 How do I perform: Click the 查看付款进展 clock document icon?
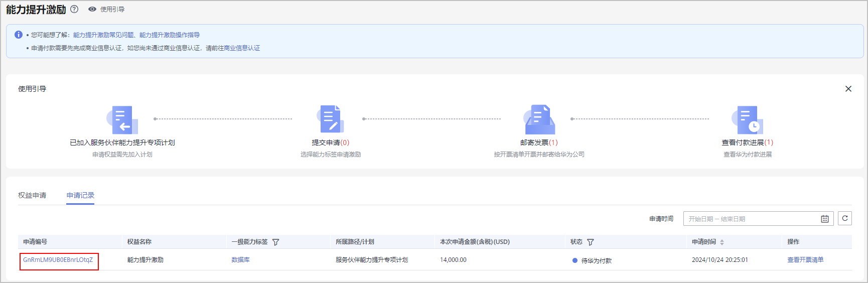[x=747, y=119]
